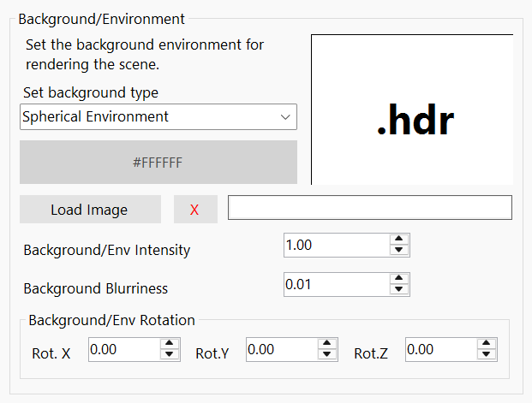Screen dimensions: 532x403
Task: Clear loaded image with red X button
Action: [195, 209]
